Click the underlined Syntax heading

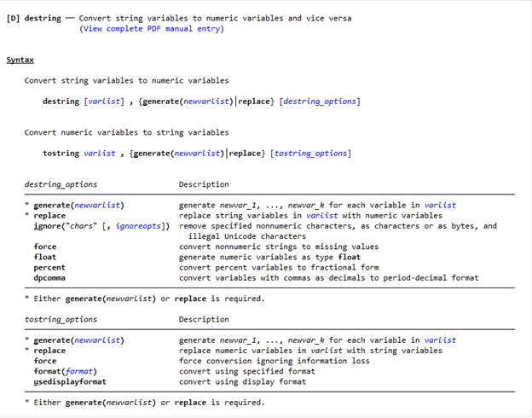coord(20,60)
